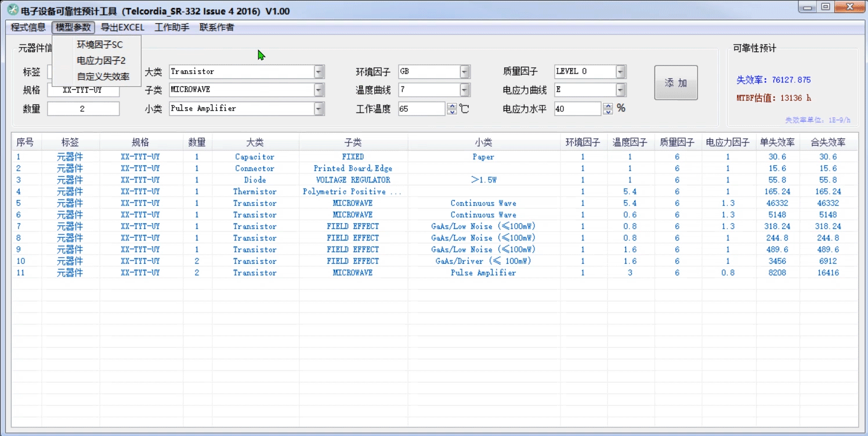
Task: Click the 数量 input field
Action: [83, 109]
